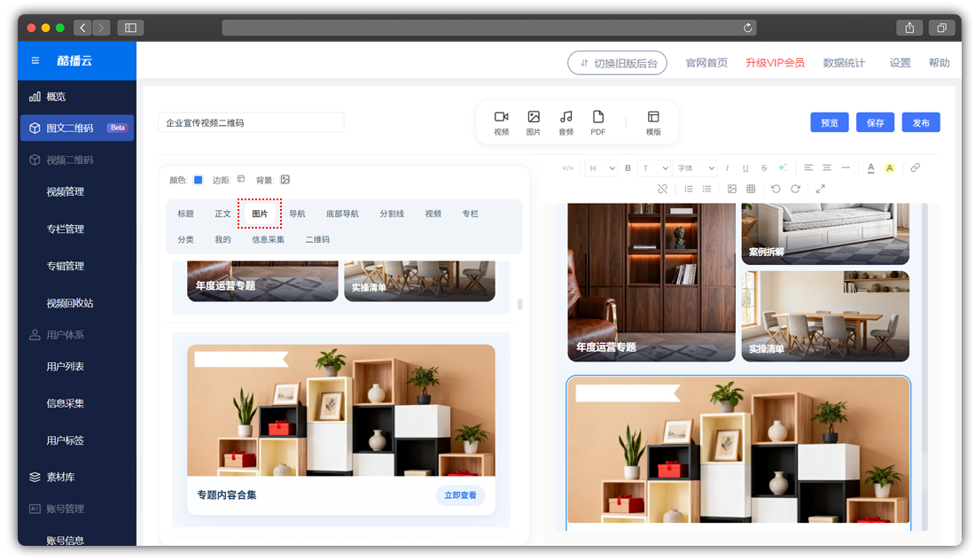This screenshot has height=560, width=975.
Task: Toggle bold formatting in the editor
Action: pos(628,167)
